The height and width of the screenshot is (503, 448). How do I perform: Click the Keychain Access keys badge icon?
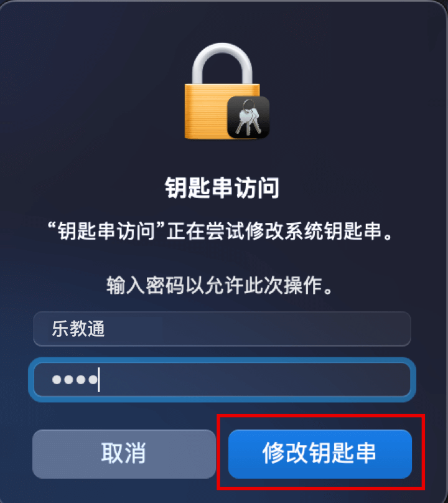coord(248,118)
